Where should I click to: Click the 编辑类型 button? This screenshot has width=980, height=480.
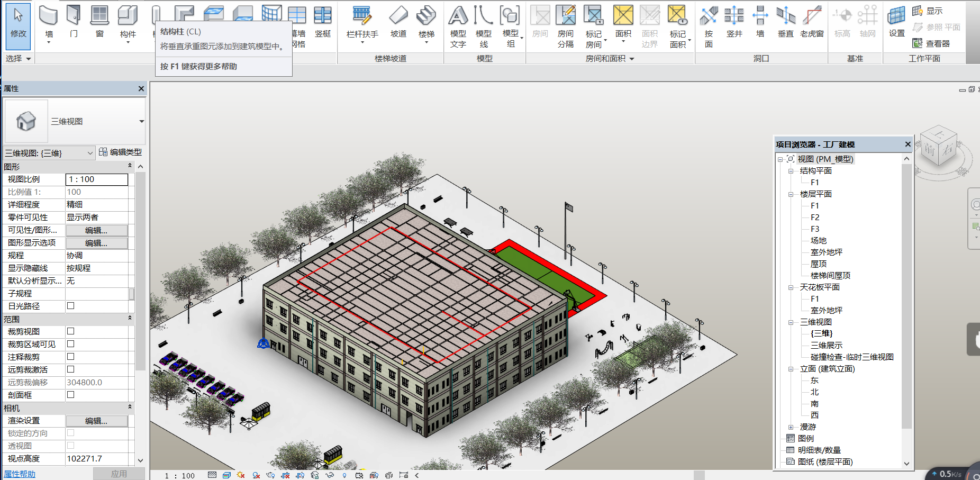(121, 152)
